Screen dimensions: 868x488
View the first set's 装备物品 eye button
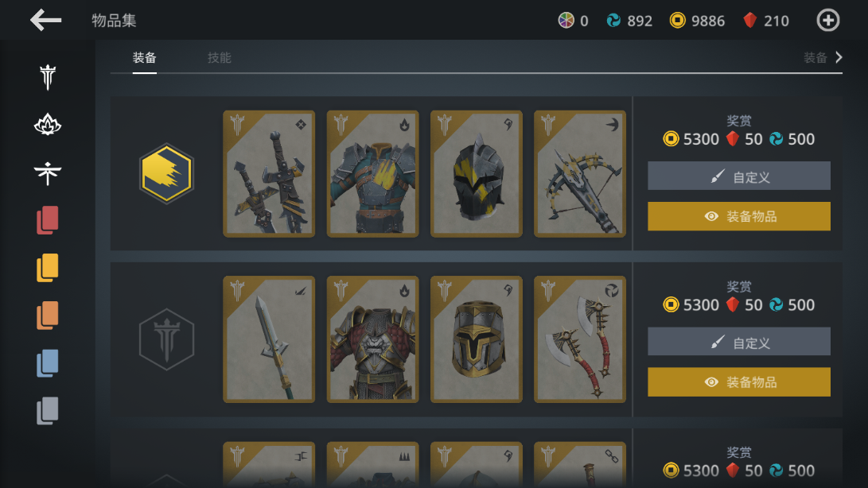[x=739, y=215]
